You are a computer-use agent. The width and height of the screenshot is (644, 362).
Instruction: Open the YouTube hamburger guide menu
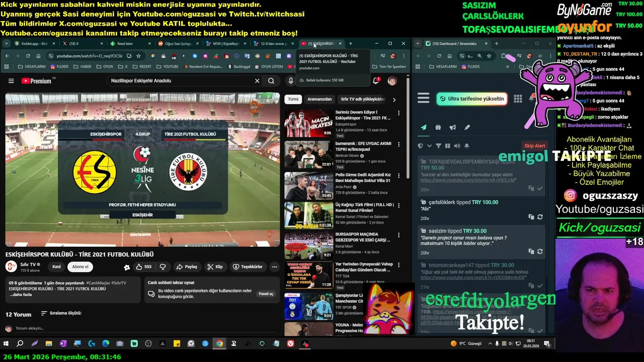point(11,81)
